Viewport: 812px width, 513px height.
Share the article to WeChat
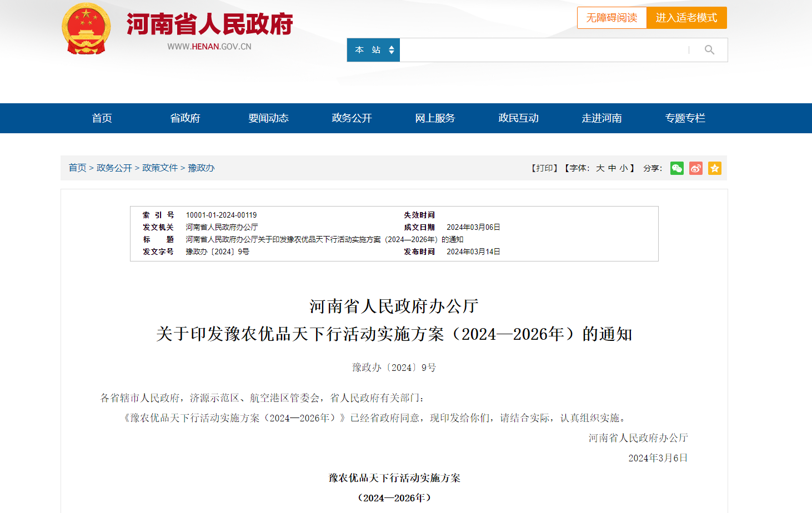(x=676, y=168)
